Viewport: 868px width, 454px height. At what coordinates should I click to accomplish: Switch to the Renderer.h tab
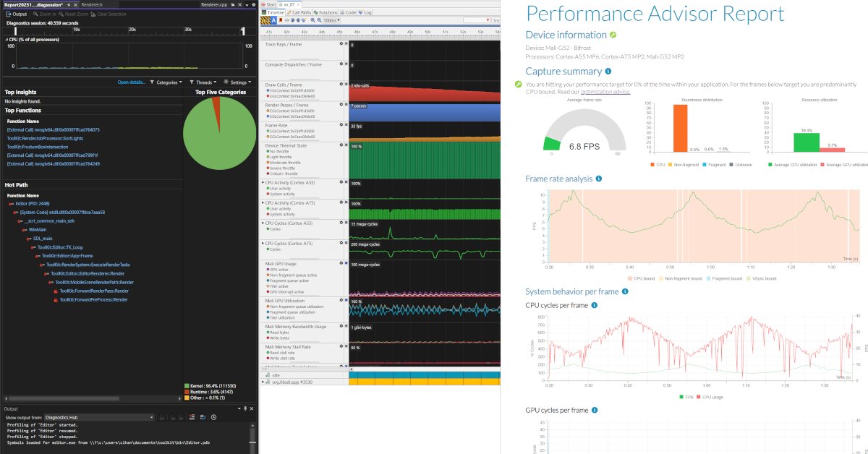coord(92,4)
